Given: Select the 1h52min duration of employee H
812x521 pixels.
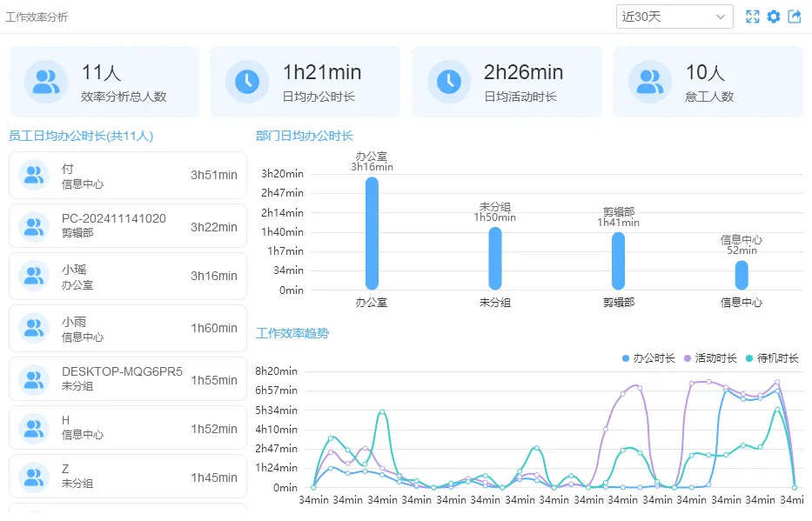Looking at the screenshot, I should pyautogui.click(x=214, y=429).
